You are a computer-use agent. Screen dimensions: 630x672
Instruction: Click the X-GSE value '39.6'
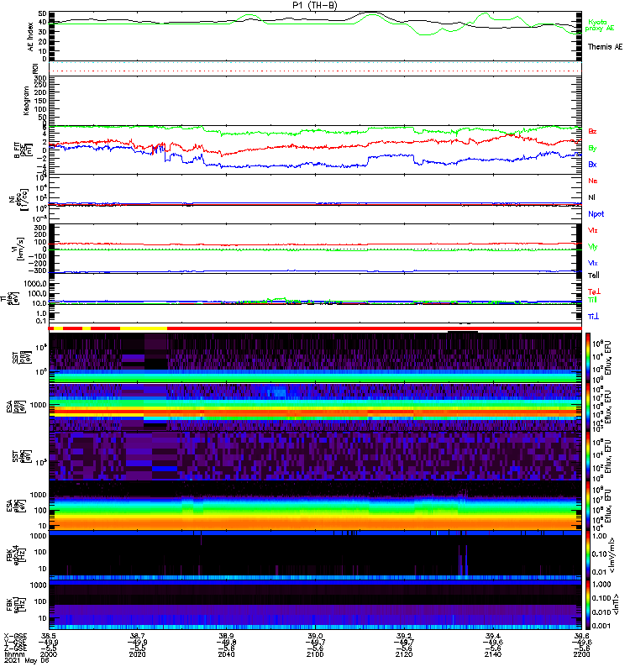(581, 636)
